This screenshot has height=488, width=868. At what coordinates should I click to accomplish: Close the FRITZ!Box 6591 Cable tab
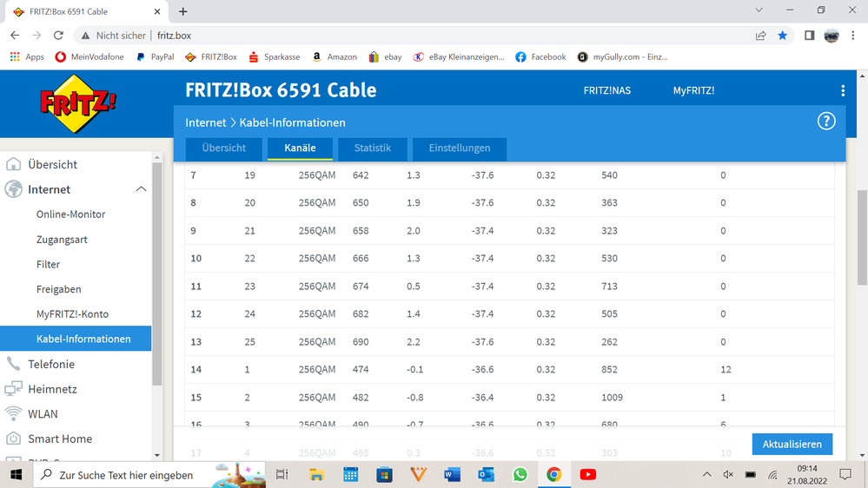[157, 11]
